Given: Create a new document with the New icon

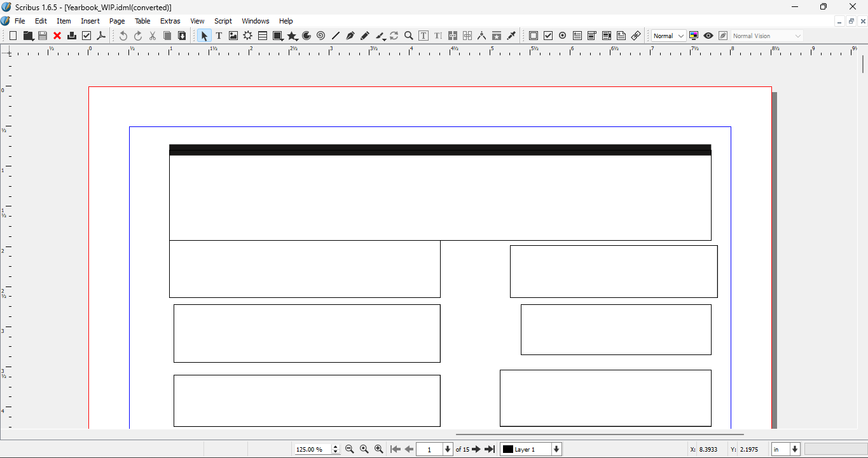Looking at the screenshot, I should [13, 36].
